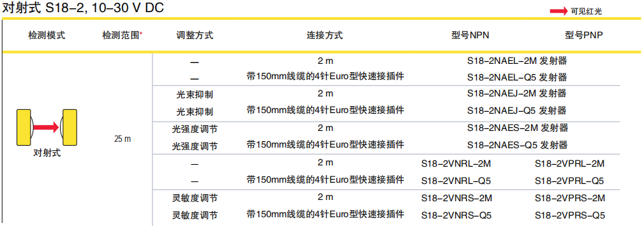Viewport: 644px width, 230px height.
Task: Click the 检测模式 column header
Action: pos(47,35)
